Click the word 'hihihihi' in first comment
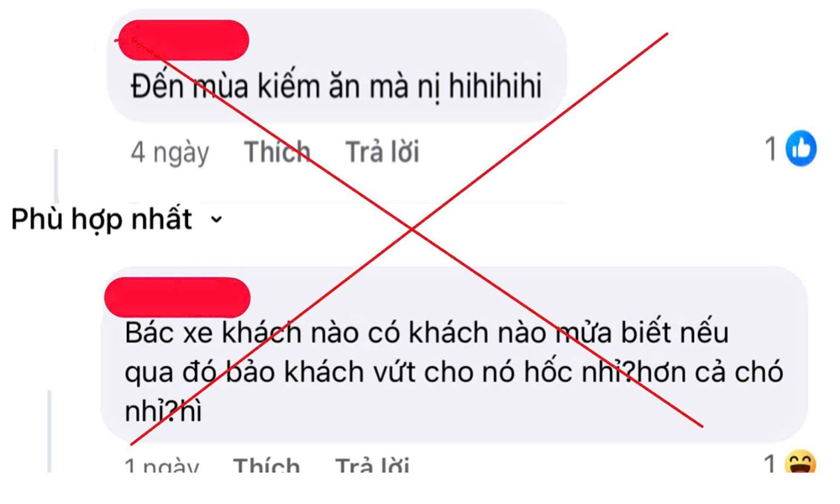The width and height of the screenshot is (840, 504). click(495, 86)
